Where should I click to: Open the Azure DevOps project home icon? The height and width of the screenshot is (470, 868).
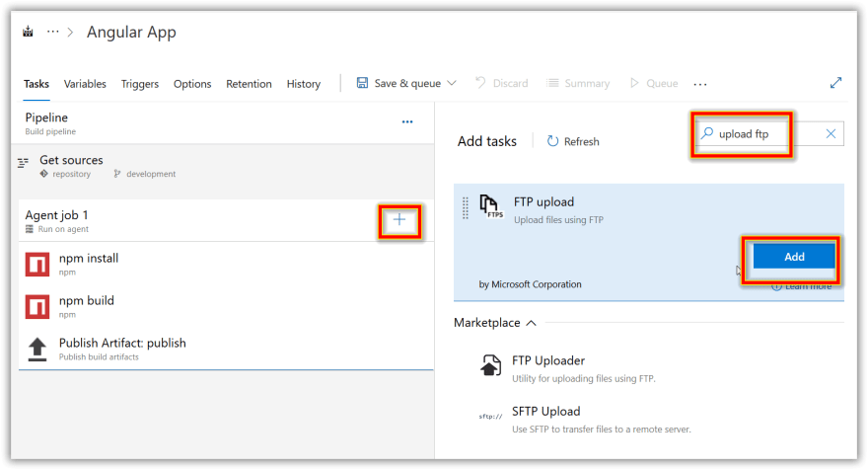(x=28, y=33)
